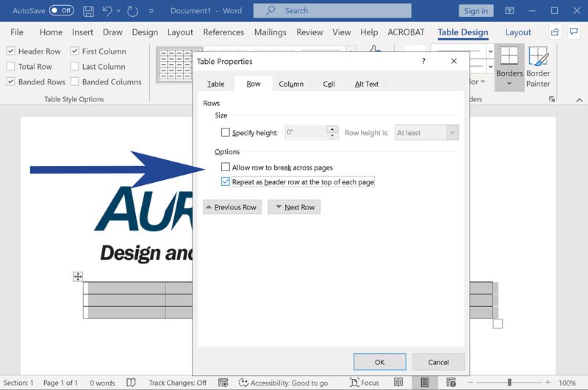Toggle the AutoSave switch
Image resolution: width=588 pixels, height=390 pixels.
pos(62,10)
